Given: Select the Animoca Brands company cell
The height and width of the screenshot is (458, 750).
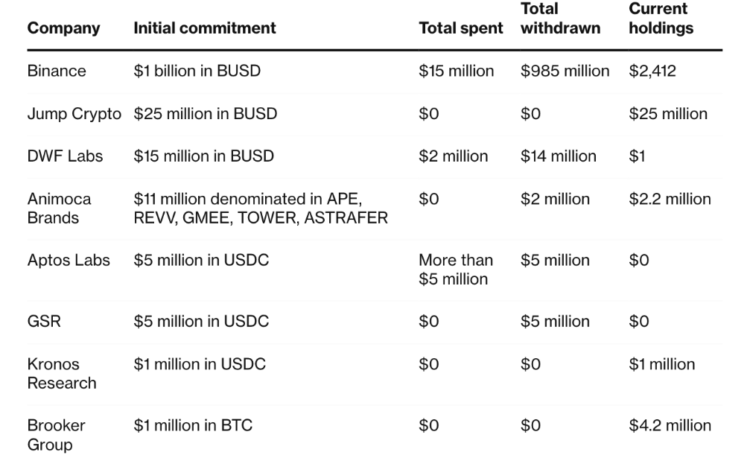Looking at the screenshot, I should click(x=61, y=208).
